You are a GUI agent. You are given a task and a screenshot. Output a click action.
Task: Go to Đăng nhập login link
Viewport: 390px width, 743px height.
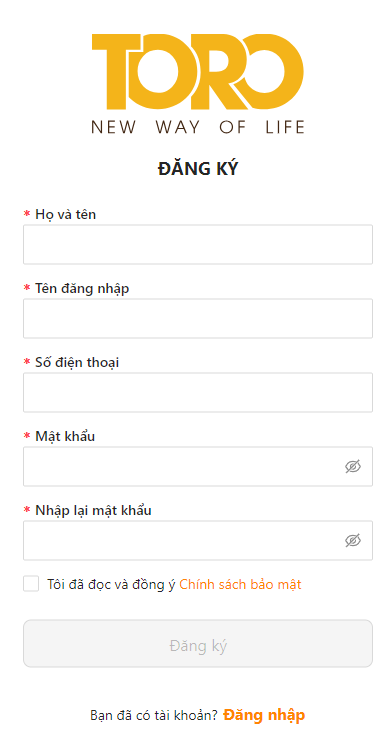[264, 715]
